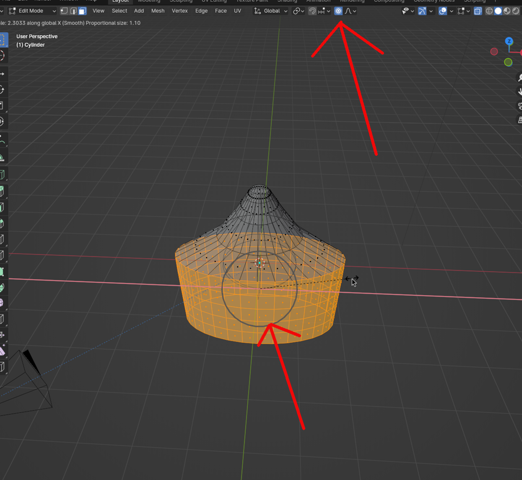
Task: Switch to material preview shading
Action: [507, 11]
